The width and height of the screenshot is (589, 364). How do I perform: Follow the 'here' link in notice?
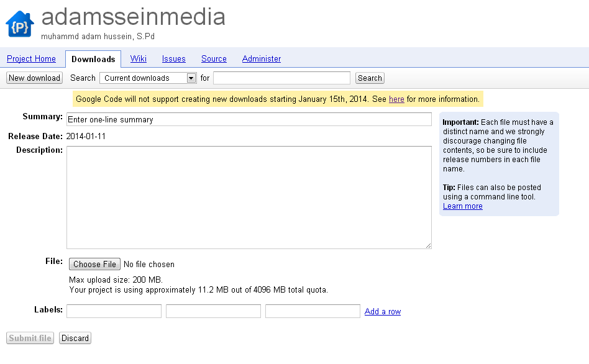point(396,99)
